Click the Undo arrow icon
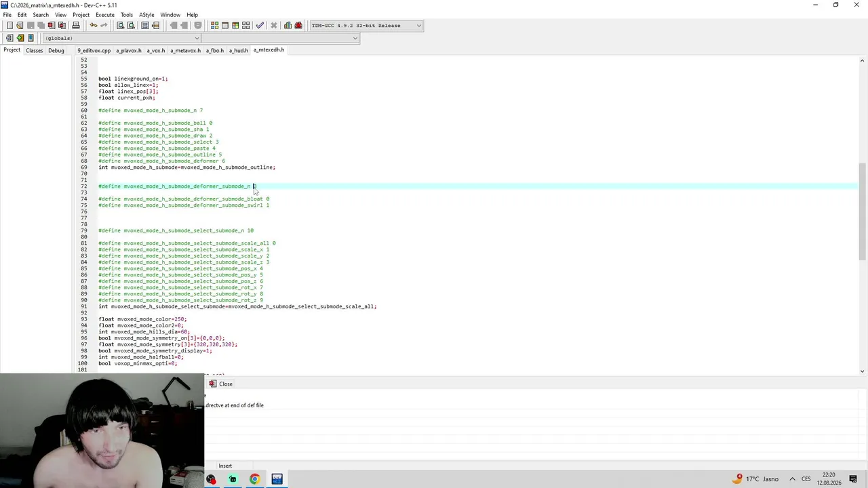Viewport: 868px width, 488px height. coord(93,26)
